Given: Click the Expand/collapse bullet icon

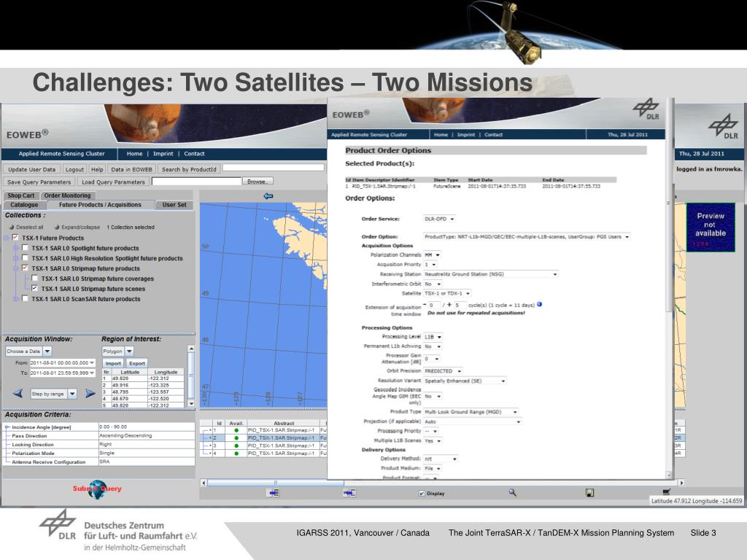Looking at the screenshot, I should pos(57,227).
